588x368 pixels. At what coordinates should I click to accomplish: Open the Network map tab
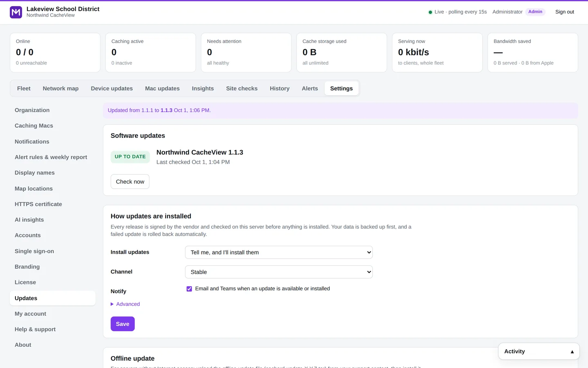(60, 88)
